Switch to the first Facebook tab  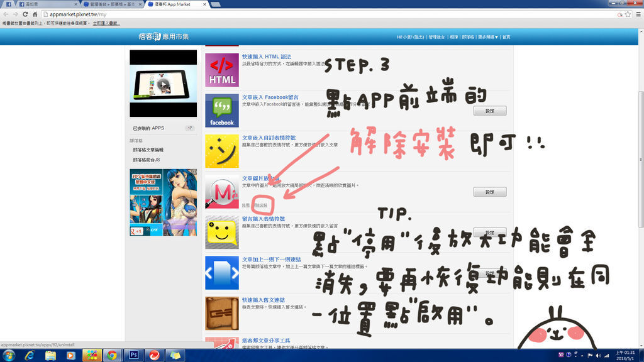point(9,4)
